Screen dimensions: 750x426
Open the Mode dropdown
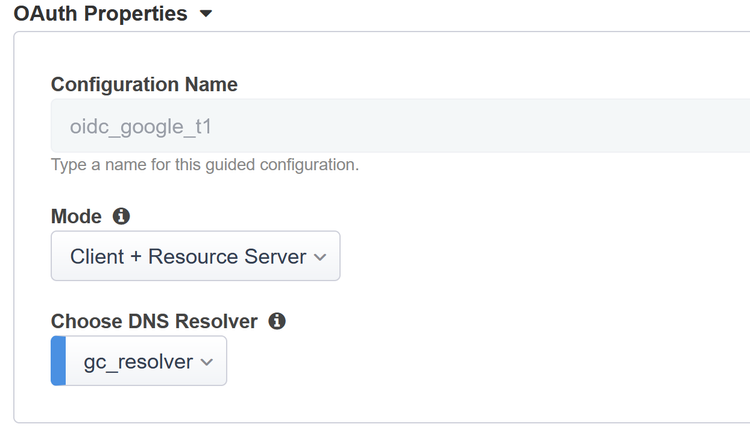[195, 256]
